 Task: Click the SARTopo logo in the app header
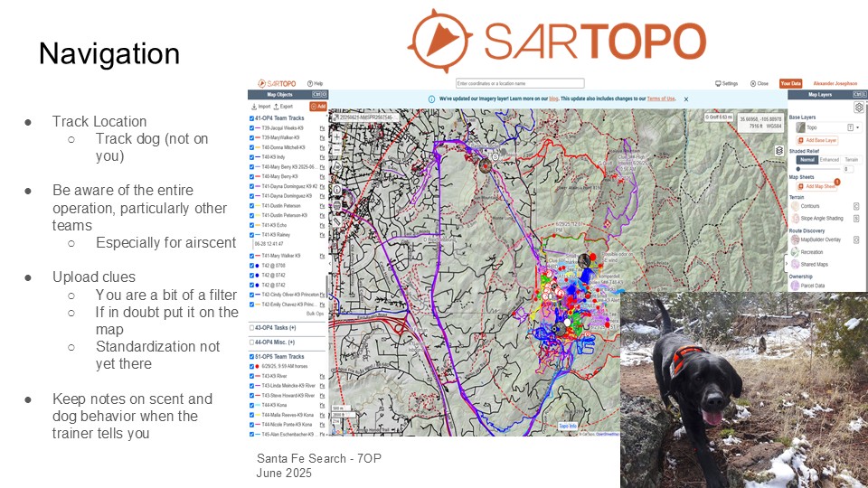point(277,83)
